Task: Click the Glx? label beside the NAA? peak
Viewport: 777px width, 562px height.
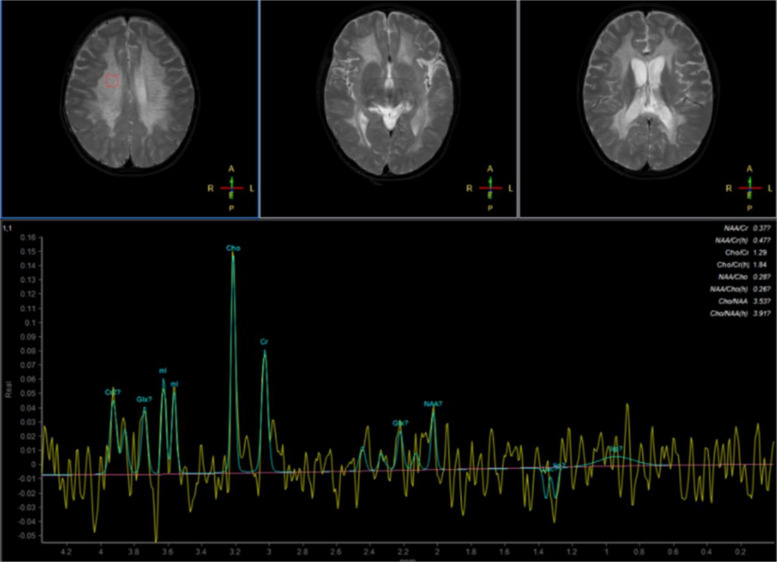Action: pos(400,423)
